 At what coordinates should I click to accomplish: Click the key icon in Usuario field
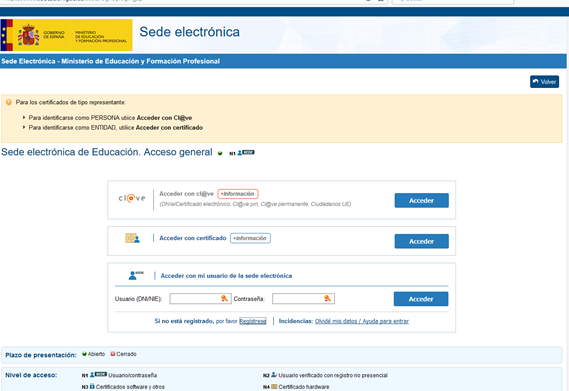(224, 298)
